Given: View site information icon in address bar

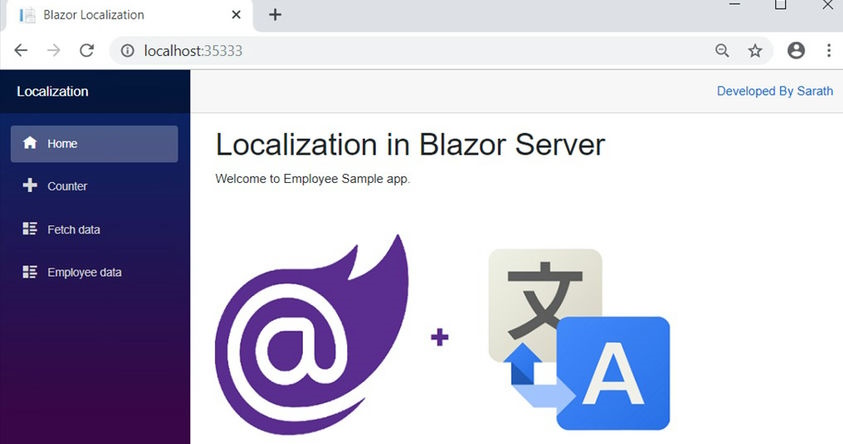Looking at the screenshot, I should pyautogui.click(x=127, y=51).
